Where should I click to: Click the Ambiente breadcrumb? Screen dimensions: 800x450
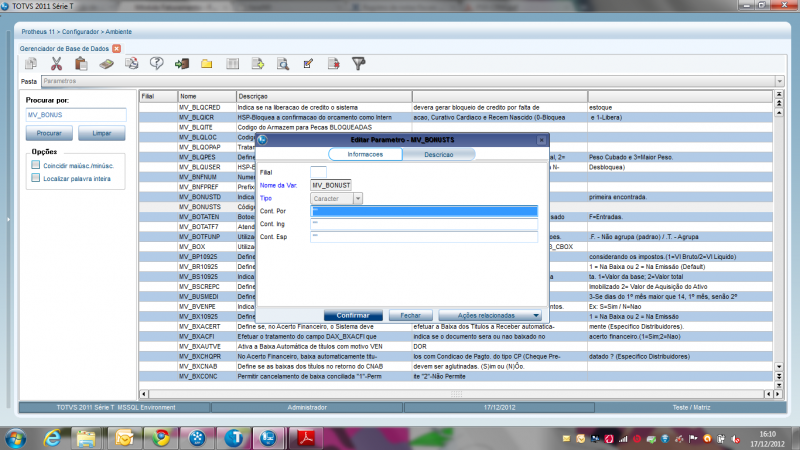pyautogui.click(x=118, y=32)
